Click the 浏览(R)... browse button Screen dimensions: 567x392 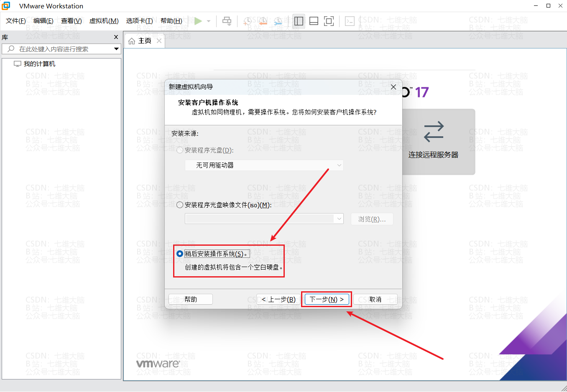[372, 219]
